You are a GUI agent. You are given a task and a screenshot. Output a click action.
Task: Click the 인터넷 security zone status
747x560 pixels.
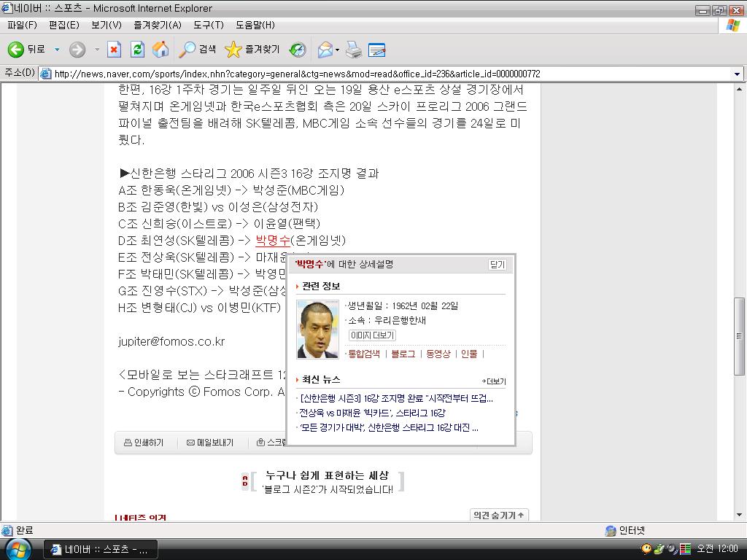624,531
